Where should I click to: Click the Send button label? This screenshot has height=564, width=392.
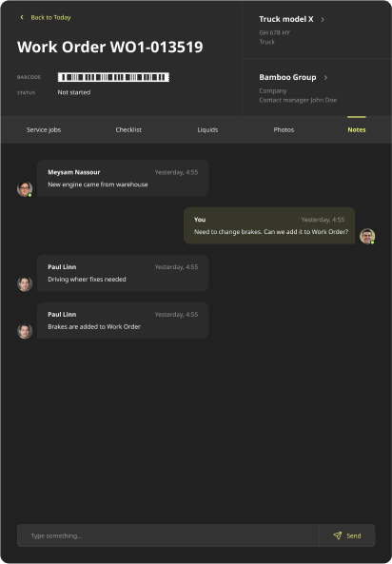pyautogui.click(x=354, y=536)
